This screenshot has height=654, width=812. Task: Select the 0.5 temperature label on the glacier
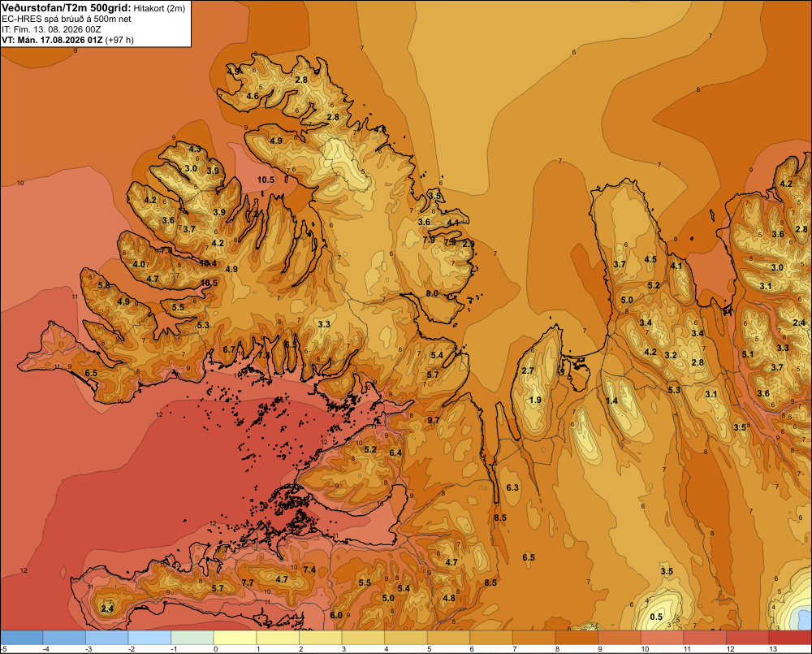656,617
